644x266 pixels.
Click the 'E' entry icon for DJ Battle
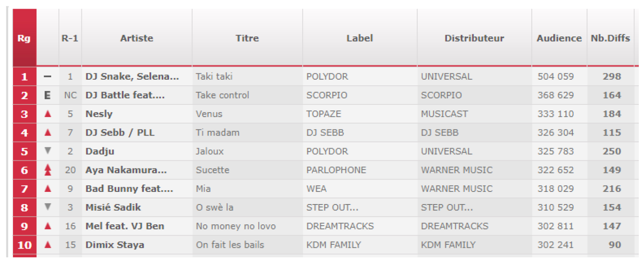tap(48, 95)
